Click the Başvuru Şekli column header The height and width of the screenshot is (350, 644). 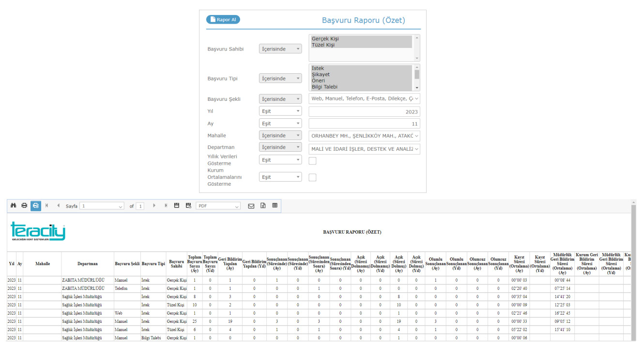[x=127, y=264]
